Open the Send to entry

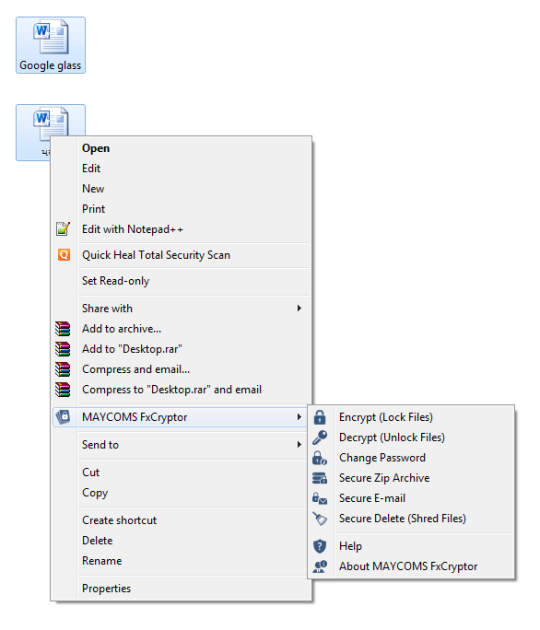click(x=182, y=444)
